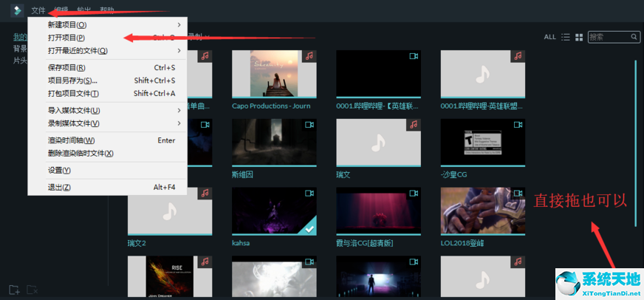
Task: Click the add new folder icon
Action: point(14,290)
